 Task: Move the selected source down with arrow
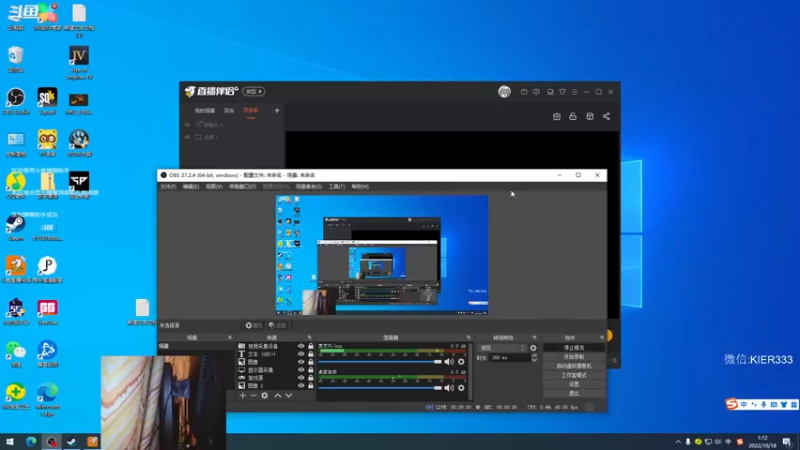coord(289,395)
